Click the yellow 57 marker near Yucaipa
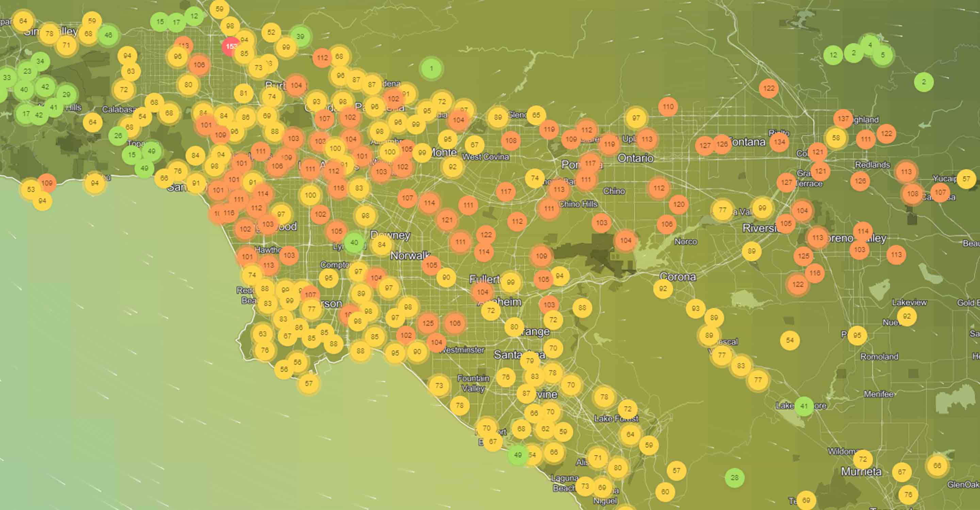 966,178
